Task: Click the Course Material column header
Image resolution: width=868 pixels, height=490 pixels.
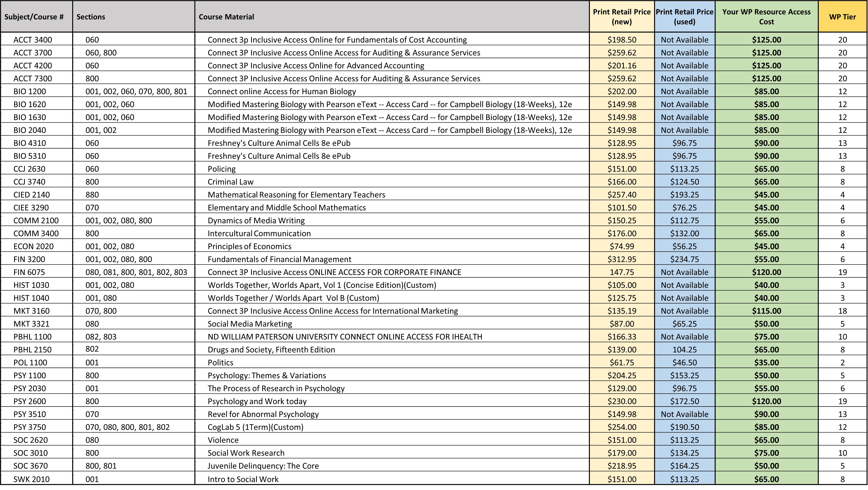Action: click(x=392, y=17)
